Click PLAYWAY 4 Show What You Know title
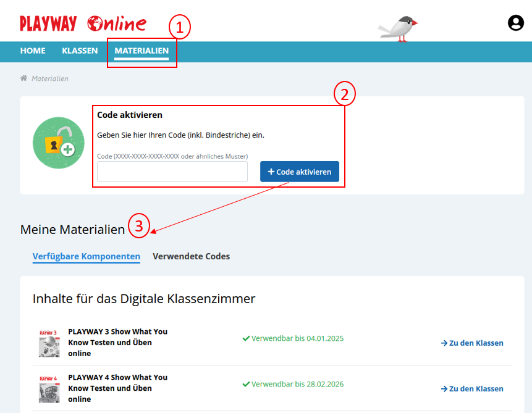The width and height of the screenshot is (532, 413). click(118, 388)
